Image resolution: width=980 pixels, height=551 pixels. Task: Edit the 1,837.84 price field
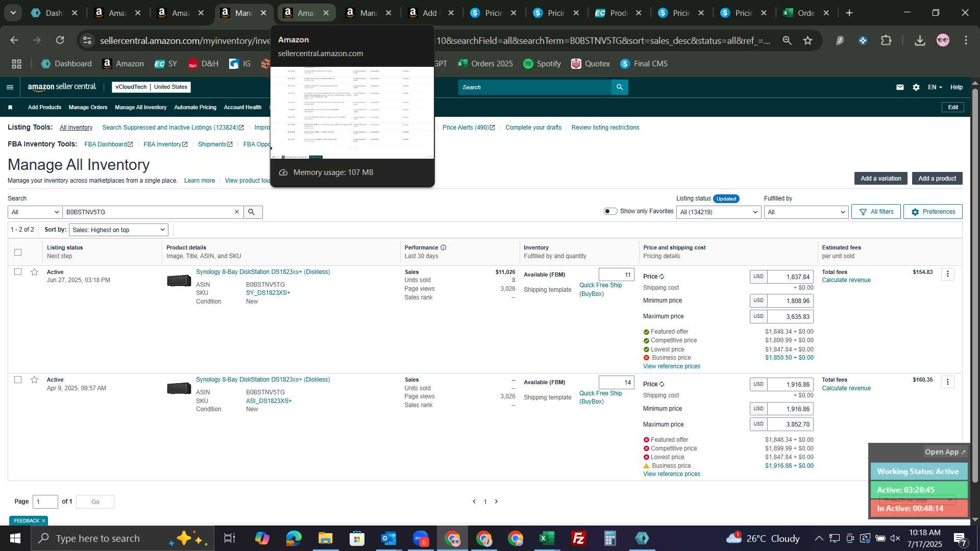790,277
